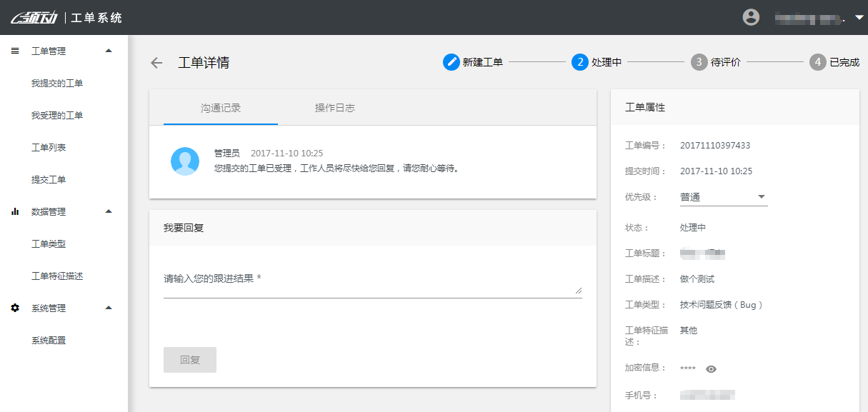
Task: Open the user avatar at top right
Action: pyautogui.click(x=752, y=16)
